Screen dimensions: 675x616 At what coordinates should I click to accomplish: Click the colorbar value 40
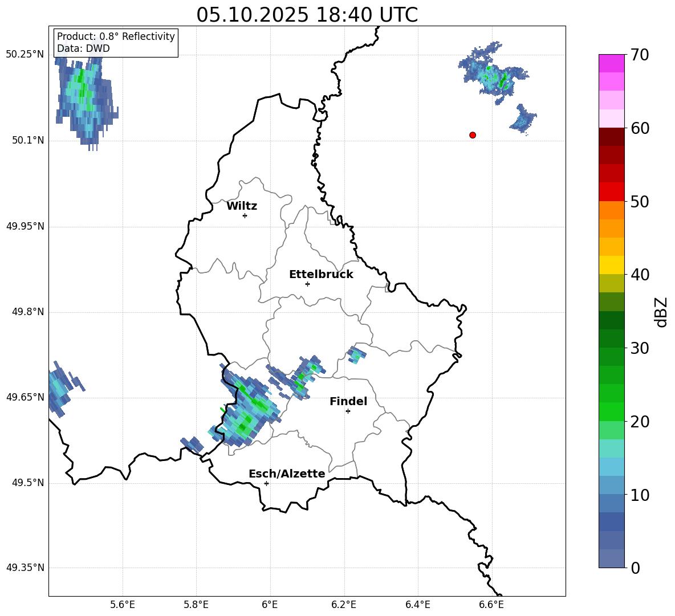coord(640,275)
